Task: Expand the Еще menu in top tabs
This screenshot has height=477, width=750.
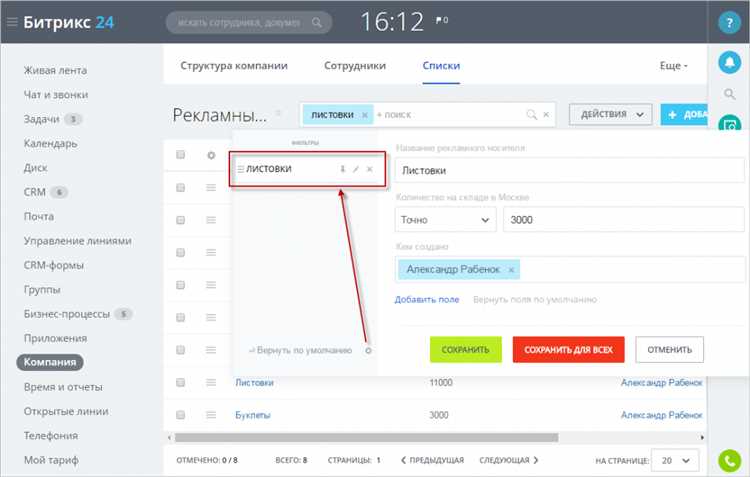Action: point(673,66)
